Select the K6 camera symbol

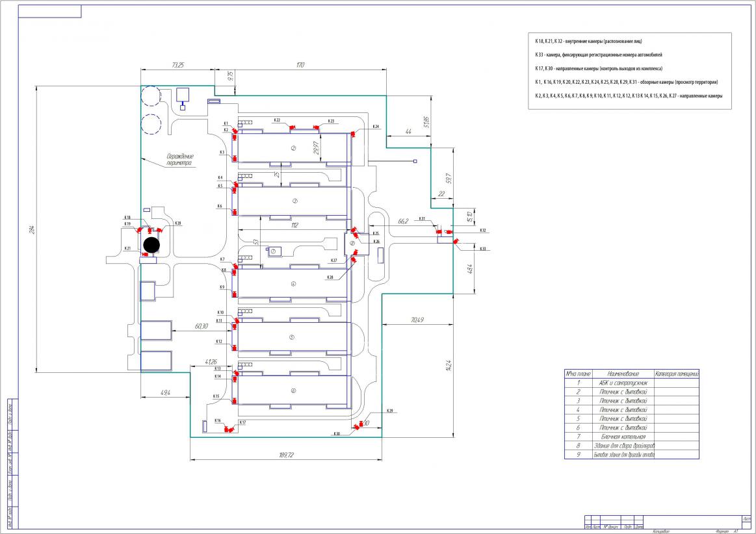pos(234,211)
